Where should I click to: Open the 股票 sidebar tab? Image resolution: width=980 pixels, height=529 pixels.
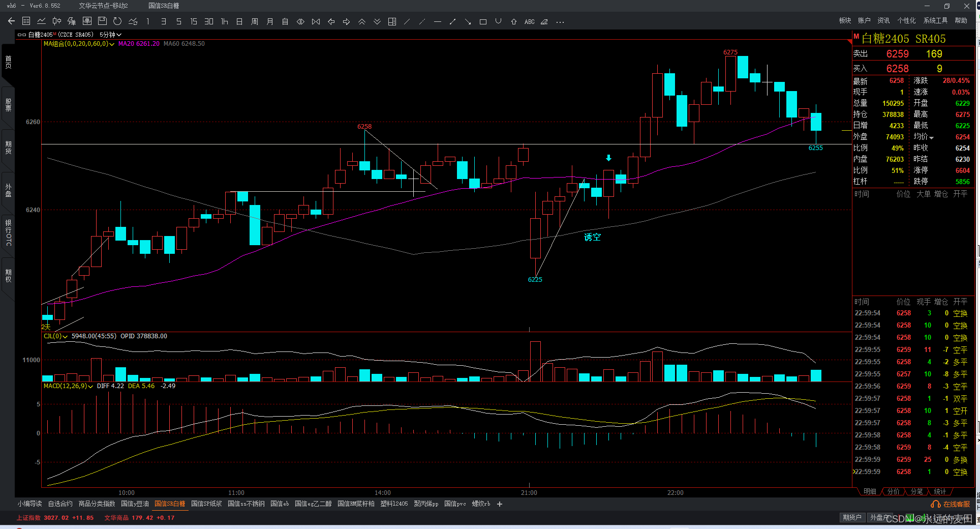(x=8, y=105)
